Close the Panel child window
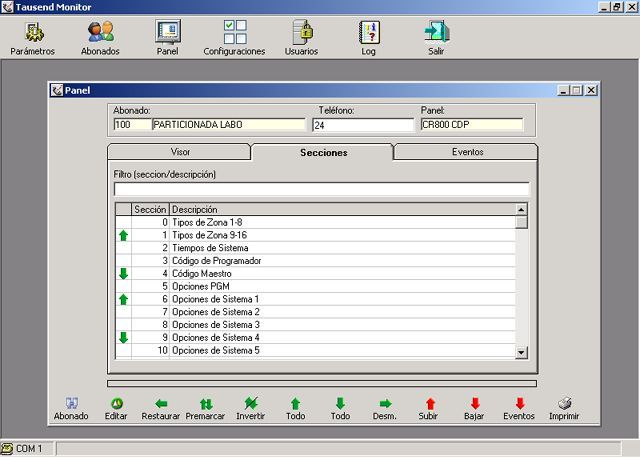 [591, 90]
